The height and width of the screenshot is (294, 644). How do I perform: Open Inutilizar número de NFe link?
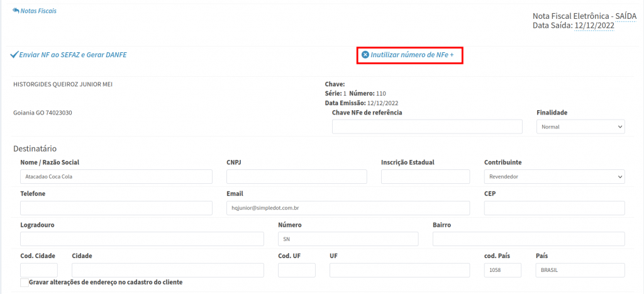(416, 55)
